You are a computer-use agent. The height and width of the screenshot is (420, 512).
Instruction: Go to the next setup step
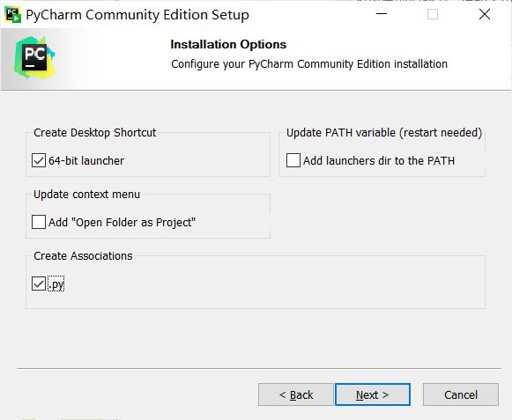[x=373, y=394]
